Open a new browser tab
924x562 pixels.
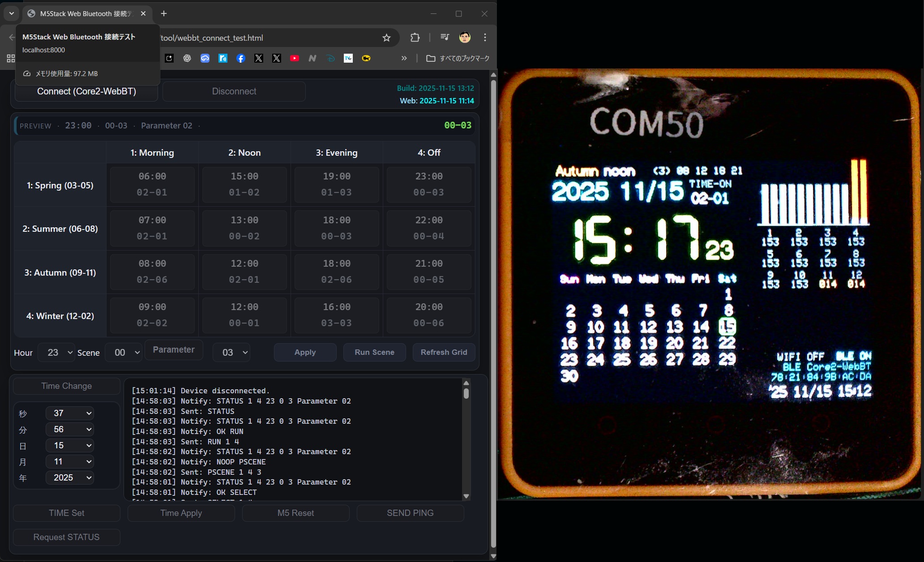pyautogui.click(x=164, y=14)
